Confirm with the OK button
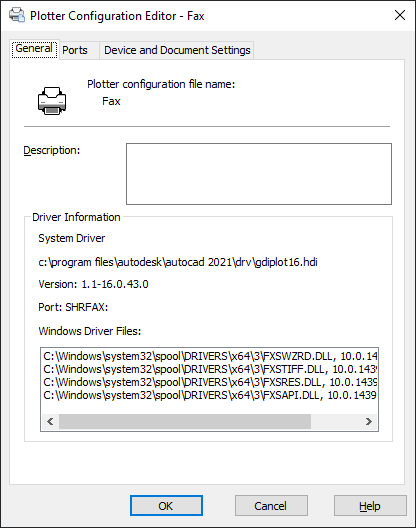This screenshot has width=416, height=528. (166, 505)
